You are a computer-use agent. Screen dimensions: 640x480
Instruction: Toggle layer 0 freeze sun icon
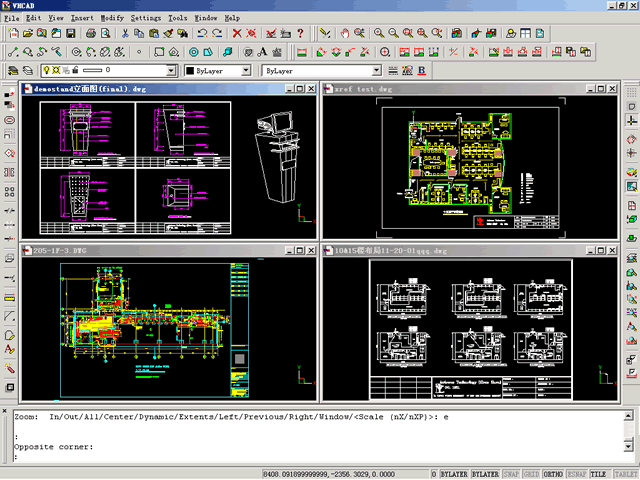click(x=56, y=70)
